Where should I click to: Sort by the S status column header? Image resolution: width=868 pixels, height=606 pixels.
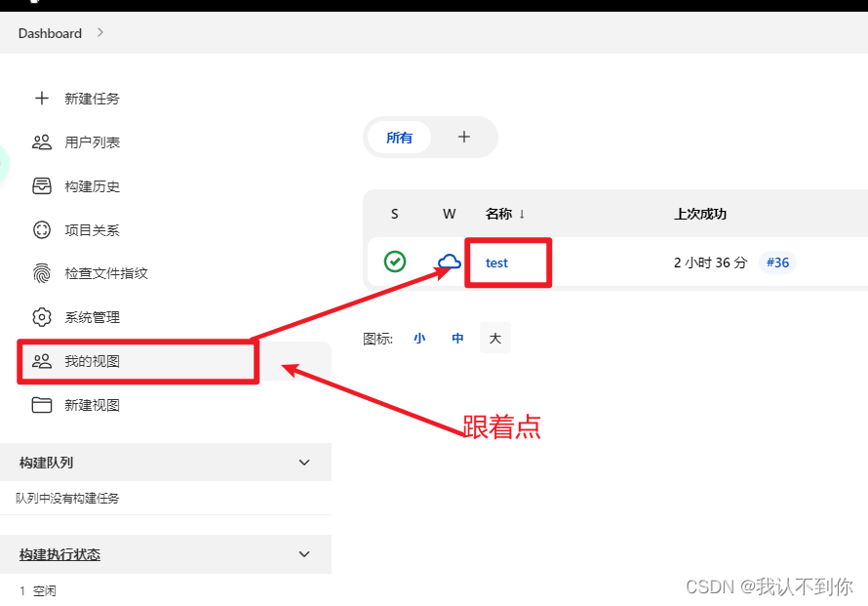click(394, 214)
